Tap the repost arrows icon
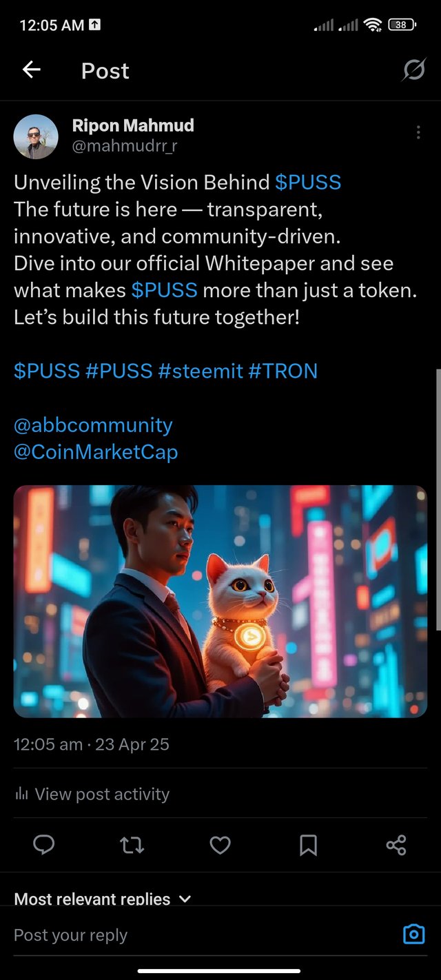 (x=132, y=845)
